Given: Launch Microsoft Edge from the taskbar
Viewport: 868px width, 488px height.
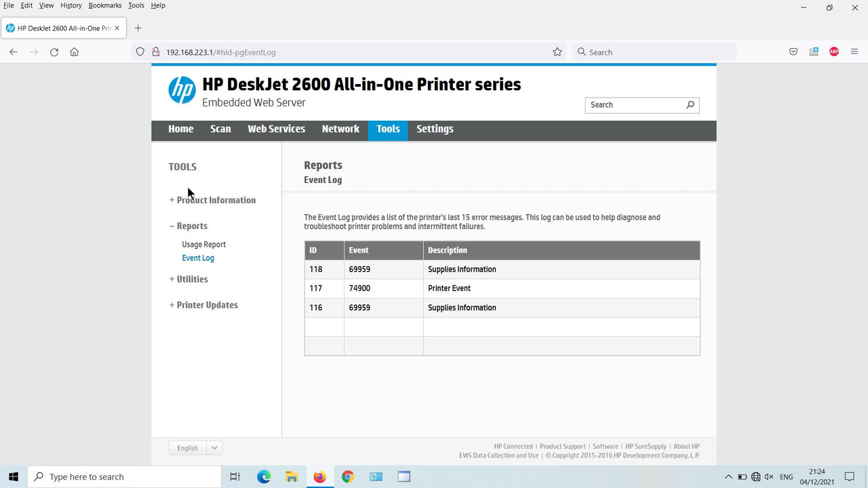Looking at the screenshot, I should tap(264, 476).
